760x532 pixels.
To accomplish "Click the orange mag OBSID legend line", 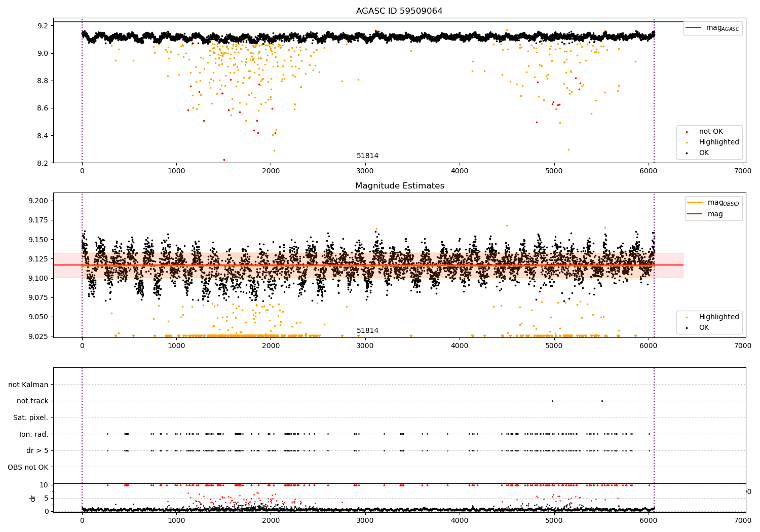I will [695, 203].
